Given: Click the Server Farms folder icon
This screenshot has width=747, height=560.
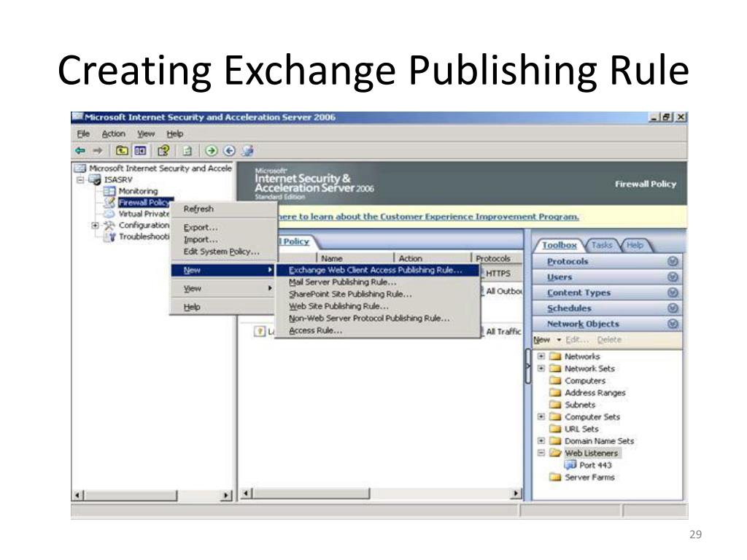Looking at the screenshot, I should pyautogui.click(x=555, y=477).
